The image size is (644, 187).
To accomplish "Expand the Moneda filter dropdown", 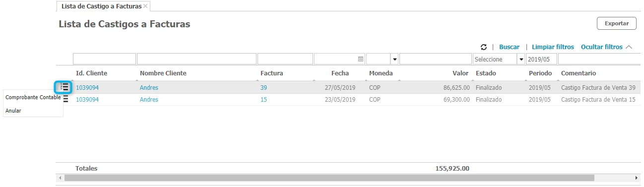I will point(395,59).
